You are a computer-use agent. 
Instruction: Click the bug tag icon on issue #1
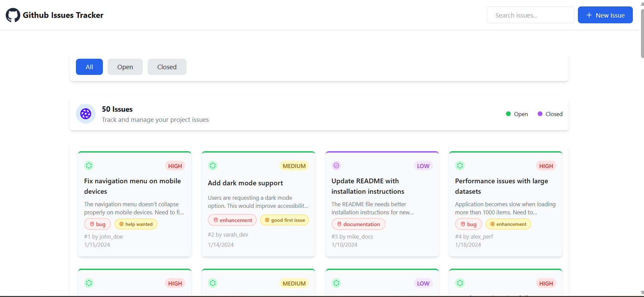(x=92, y=224)
